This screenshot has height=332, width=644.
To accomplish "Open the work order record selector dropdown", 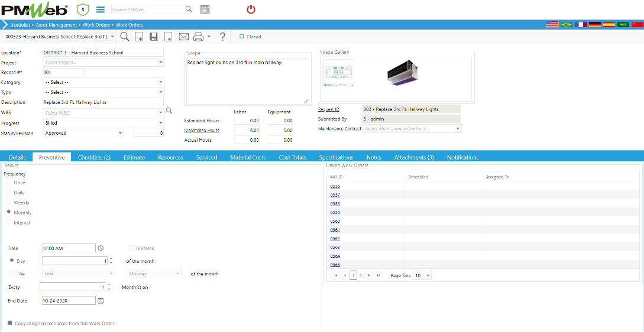I will [x=112, y=37].
